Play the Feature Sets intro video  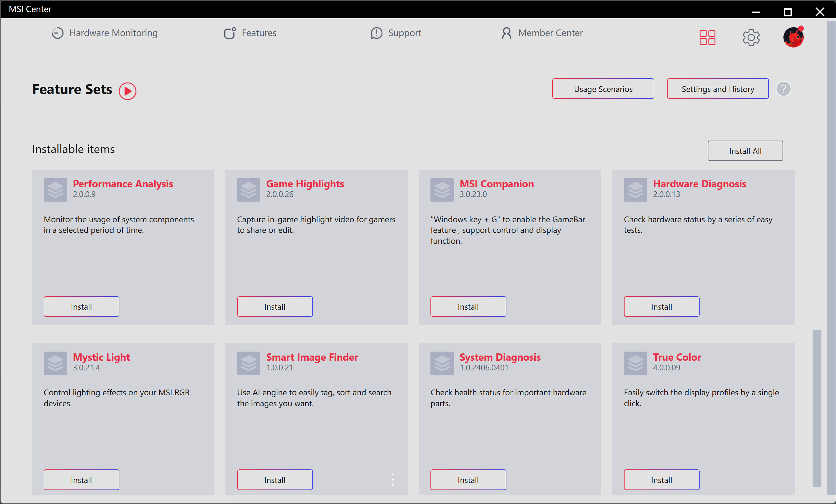[128, 91]
